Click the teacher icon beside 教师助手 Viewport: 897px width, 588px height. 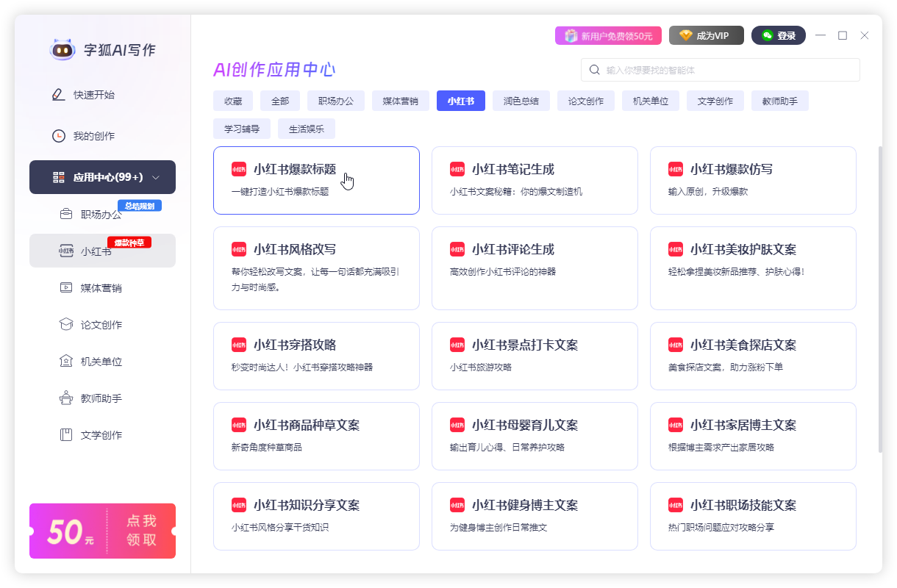pyautogui.click(x=66, y=398)
